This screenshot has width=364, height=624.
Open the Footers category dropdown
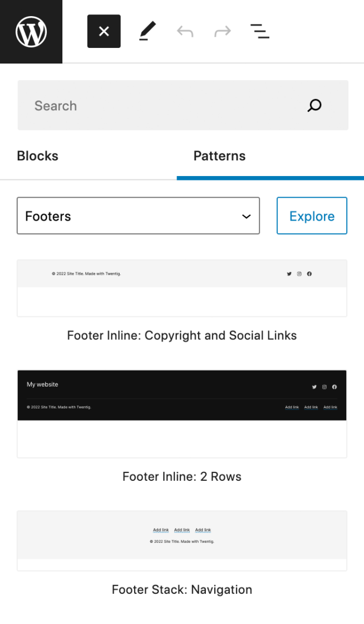coord(138,216)
